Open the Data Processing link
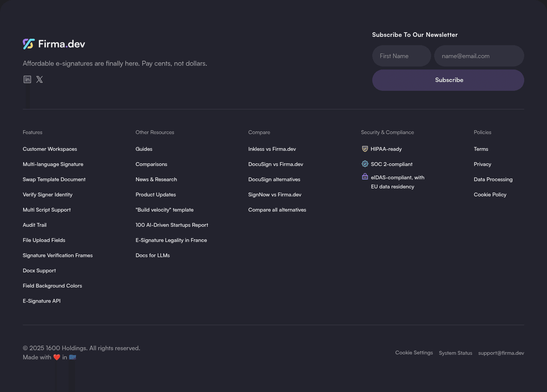This screenshot has height=392, width=547. tap(493, 179)
